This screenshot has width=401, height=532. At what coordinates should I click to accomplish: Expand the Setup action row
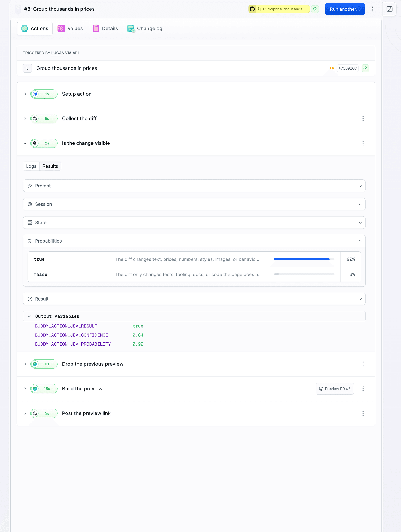pyautogui.click(x=25, y=94)
